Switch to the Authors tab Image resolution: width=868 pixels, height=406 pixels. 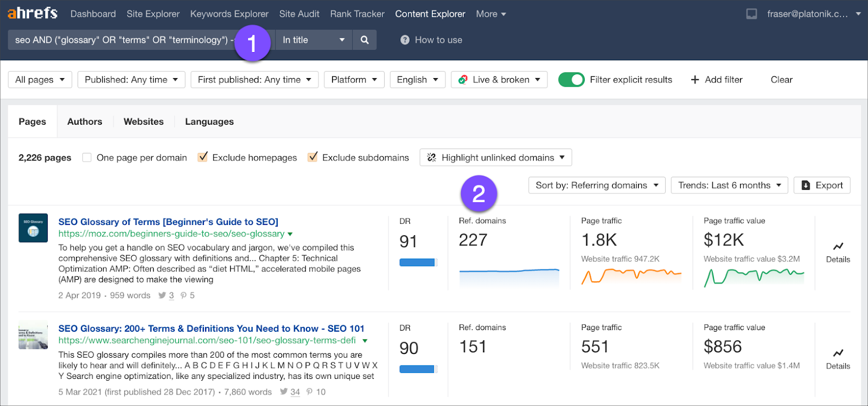[x=85, y=121]
